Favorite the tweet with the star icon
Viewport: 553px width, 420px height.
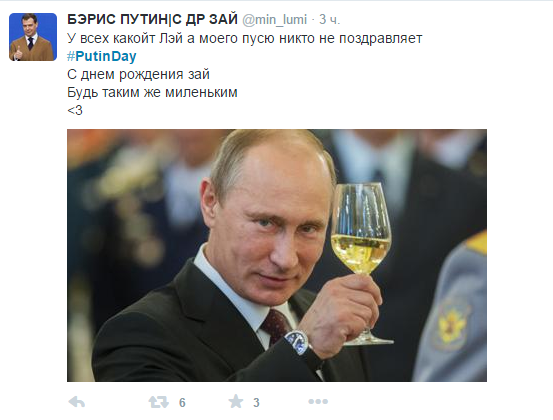[x=236, y=401]
